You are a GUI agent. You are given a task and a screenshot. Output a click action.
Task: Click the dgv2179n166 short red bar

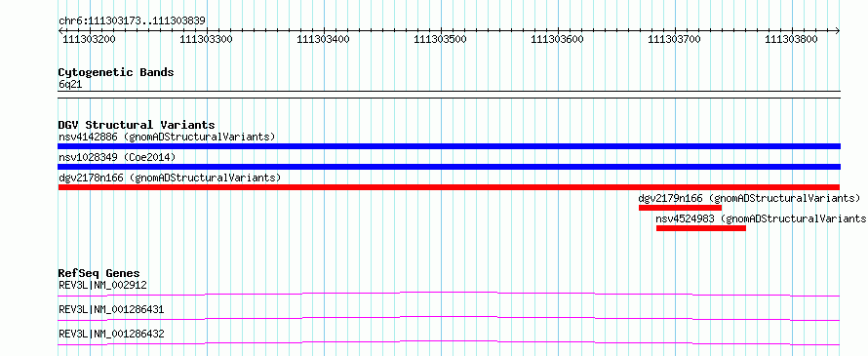tap(680, 208)
